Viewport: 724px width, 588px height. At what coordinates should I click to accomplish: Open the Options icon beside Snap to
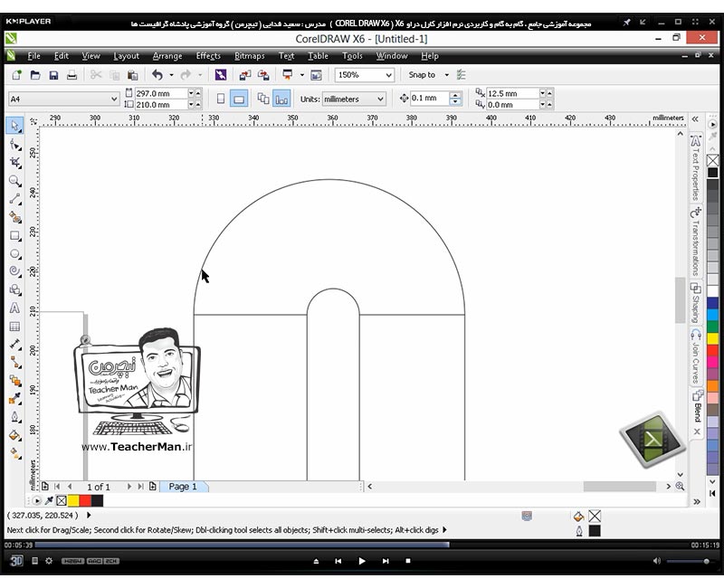[461, 75]
